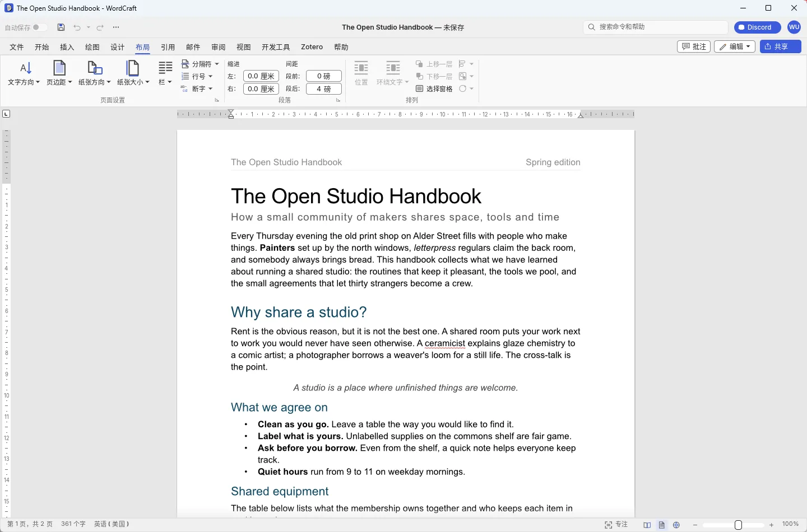The width and height of the screenshot is (807, 532).
Task: Click the 英语(美国) language indicator
Action: [x=112, y=524]
